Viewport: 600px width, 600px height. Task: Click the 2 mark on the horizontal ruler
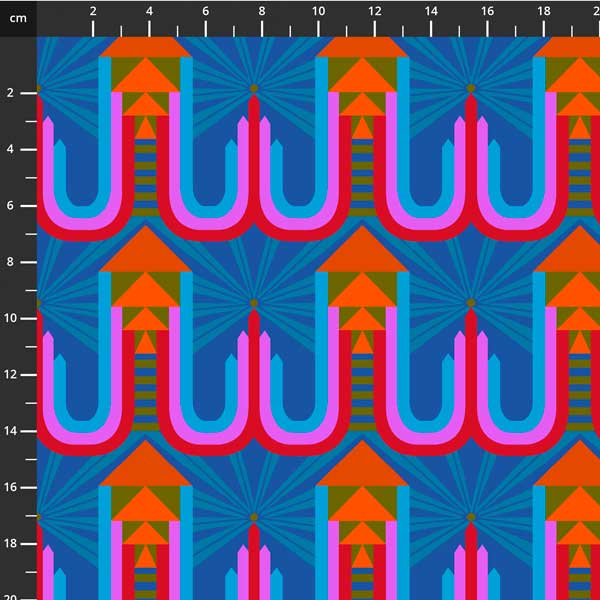(93, 12)
